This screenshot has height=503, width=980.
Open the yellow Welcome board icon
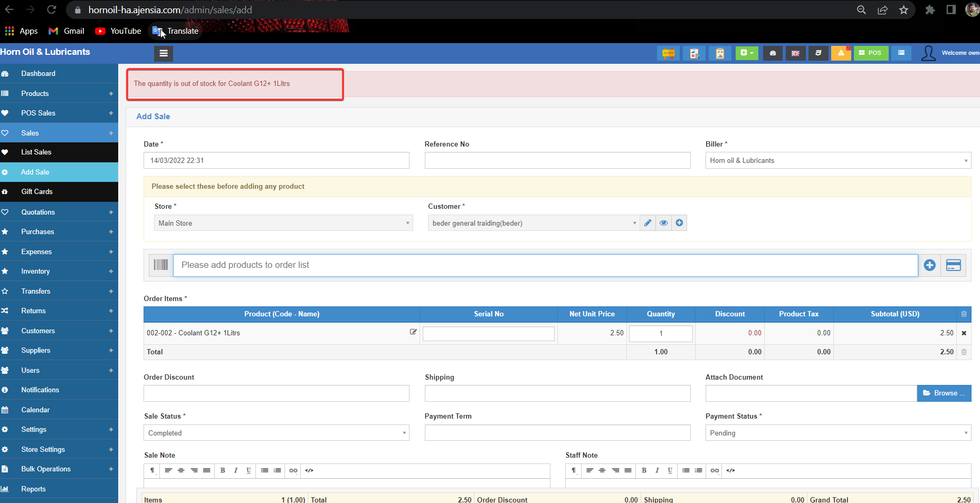(668, 53)
